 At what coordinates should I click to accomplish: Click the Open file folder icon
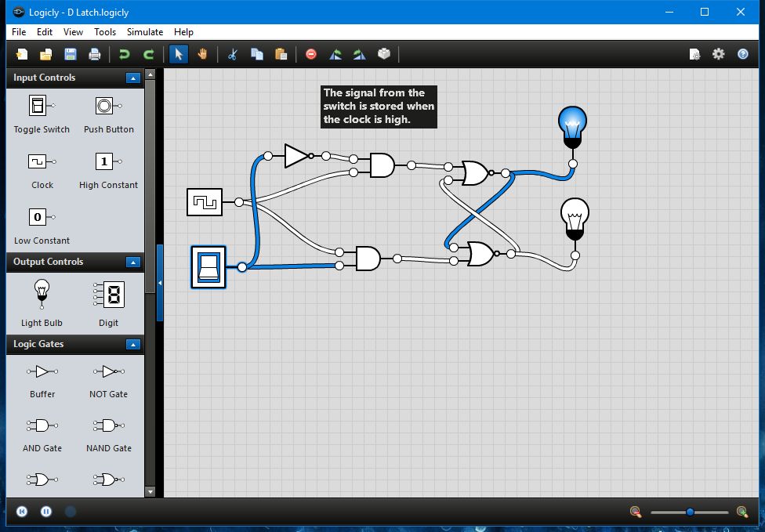[46, 53]
